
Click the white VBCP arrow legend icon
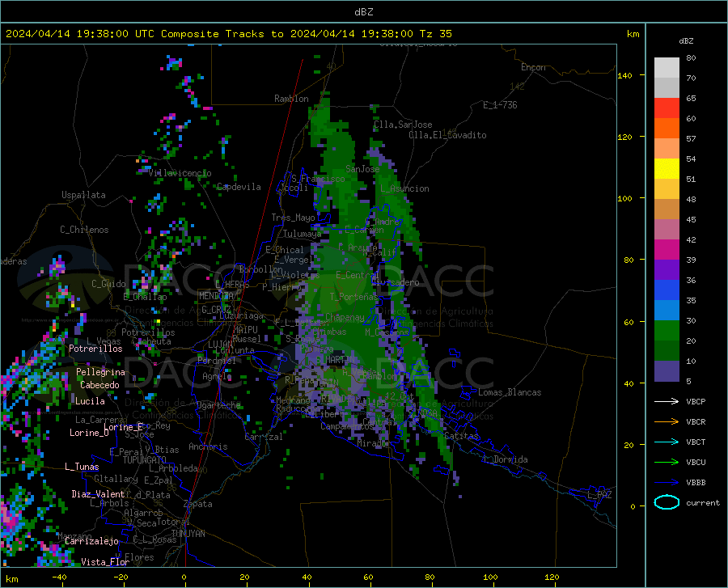point(667,401)
